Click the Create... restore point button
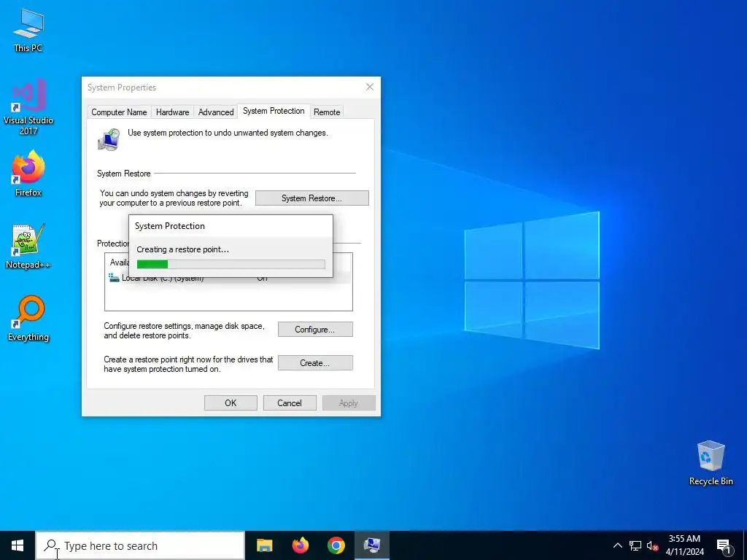 click(x=315, y=363)
